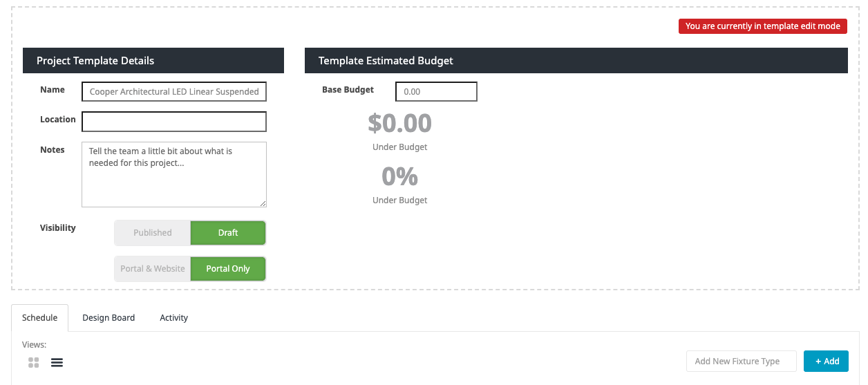868x385 pixels.
Task: Switch to the Design Board tab
Action: point(108,318)
